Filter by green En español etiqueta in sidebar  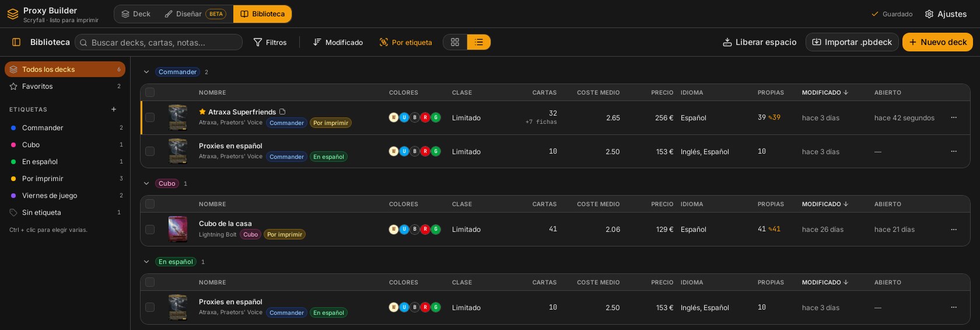(65, 162)
